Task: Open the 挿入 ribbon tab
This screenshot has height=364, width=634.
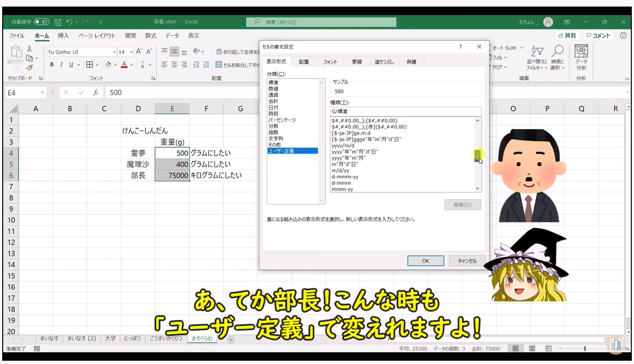Action: tap(63, 36)
